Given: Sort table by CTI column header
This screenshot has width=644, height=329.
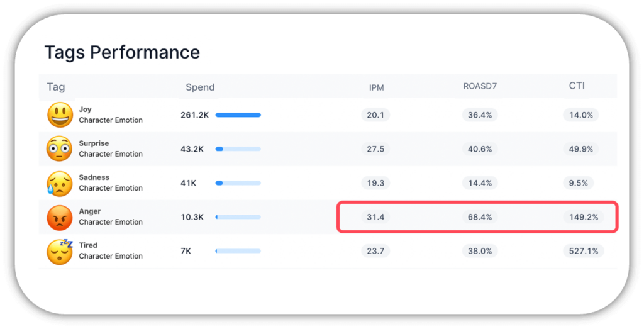Looking at the screenshot, I should (577, 86).
